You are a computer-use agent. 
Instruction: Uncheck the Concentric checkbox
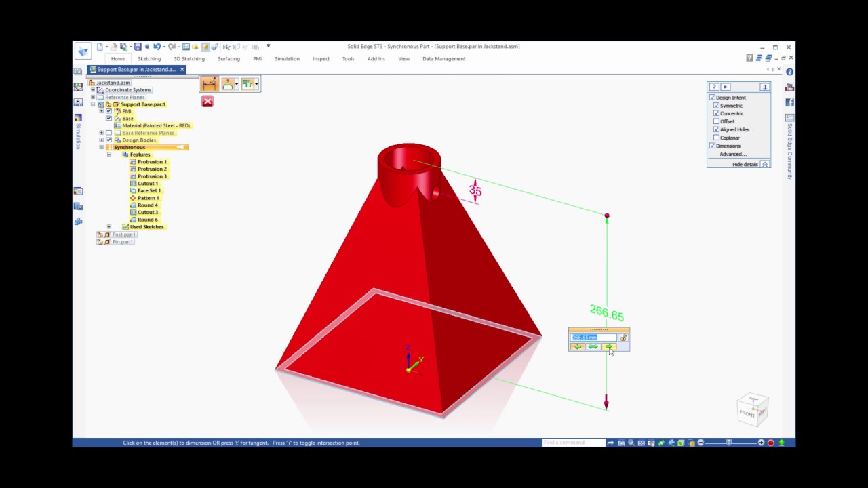click(x=716, y=113)
